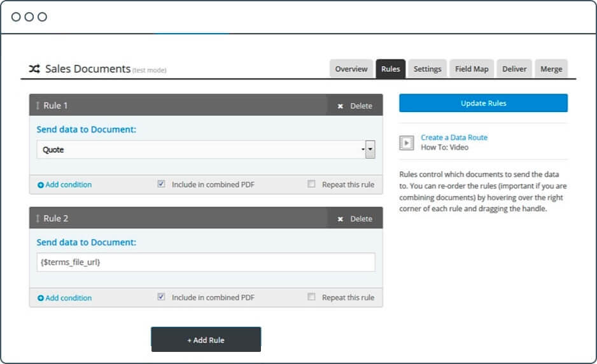
Task: Open the Create a Data Route link
Action: (454, 137)
